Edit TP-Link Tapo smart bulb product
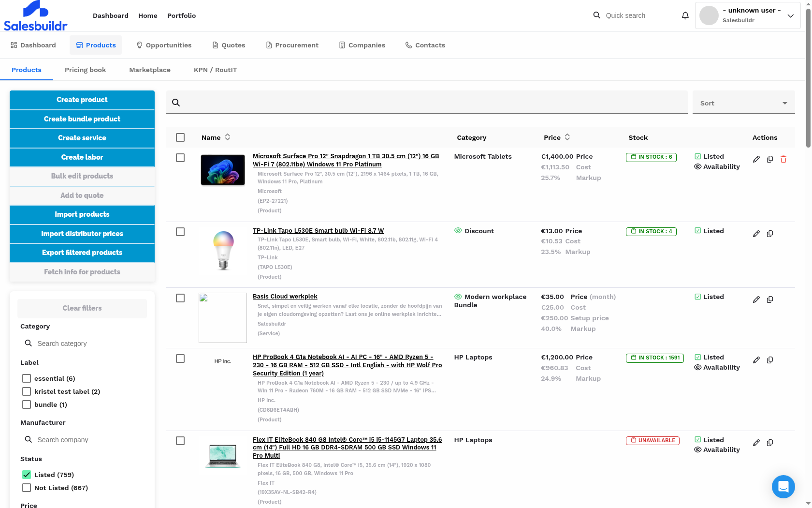The height and width of the screenshot is (508, 812). tap(756, 234)
